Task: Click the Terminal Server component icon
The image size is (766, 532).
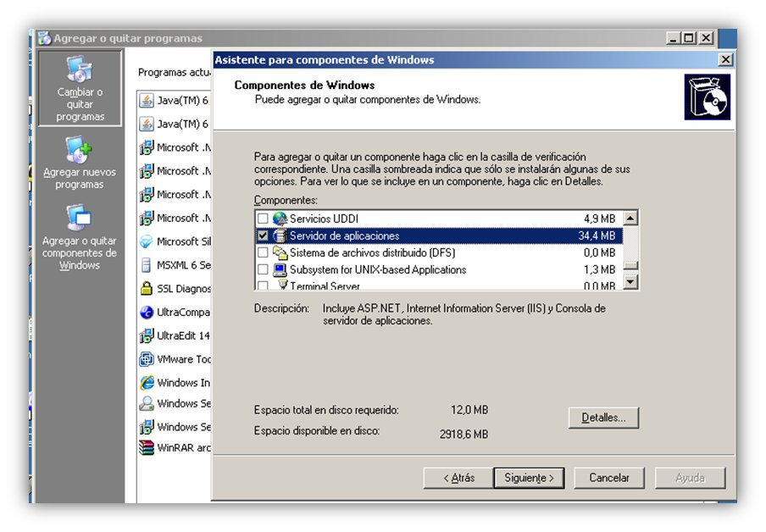Action: (282, 285)
